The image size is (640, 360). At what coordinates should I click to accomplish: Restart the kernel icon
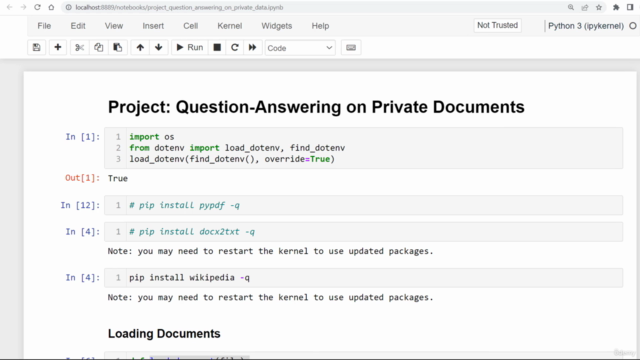(235, 48)
